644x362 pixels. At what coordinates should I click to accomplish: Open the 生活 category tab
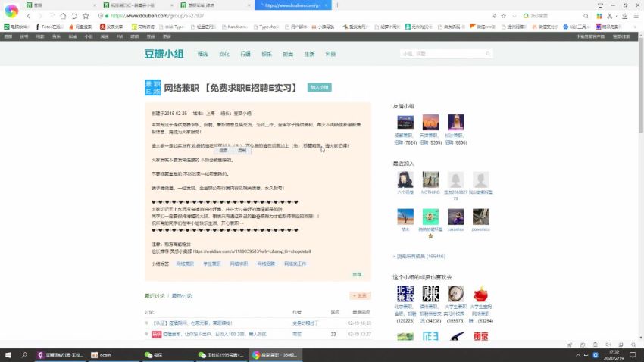309,55
